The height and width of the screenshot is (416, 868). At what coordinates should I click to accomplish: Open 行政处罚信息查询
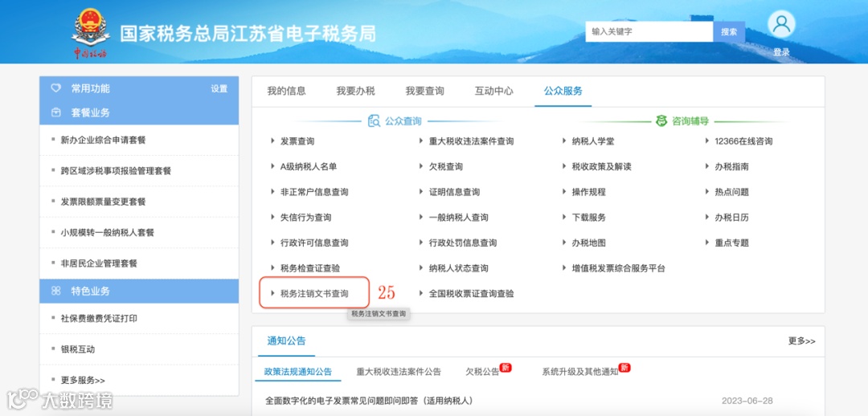point(463,243)
